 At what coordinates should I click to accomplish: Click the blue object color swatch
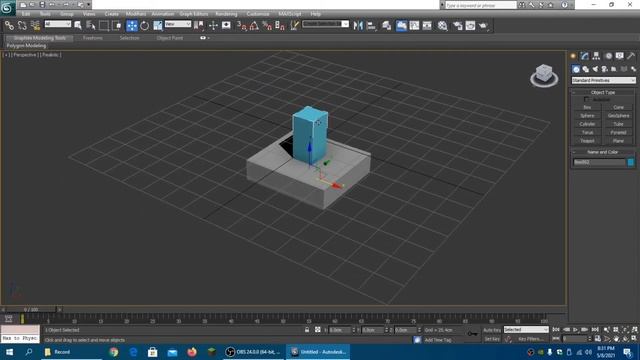tap(631, 162)
